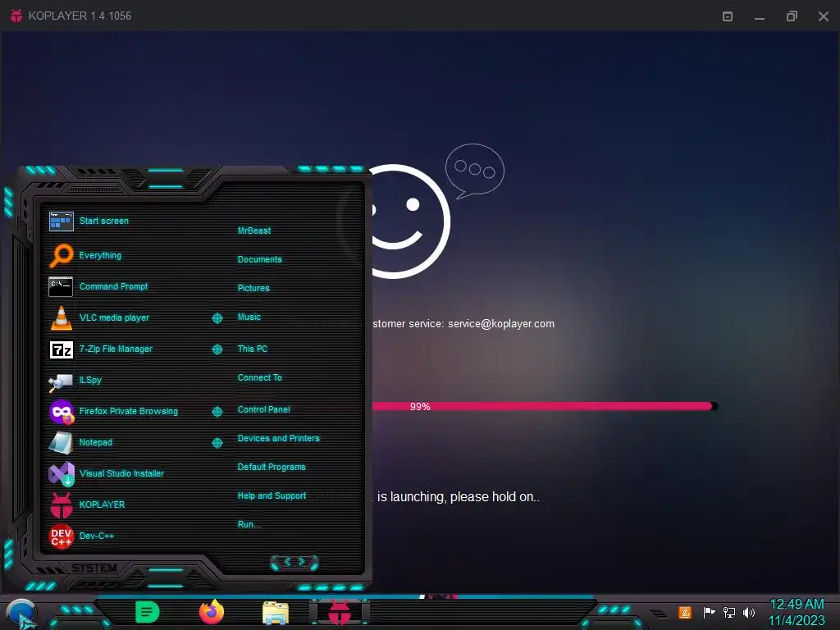Click the 12:49 AM taskbar clock
This screenshot has width=840, height=630.
[797, 605]
